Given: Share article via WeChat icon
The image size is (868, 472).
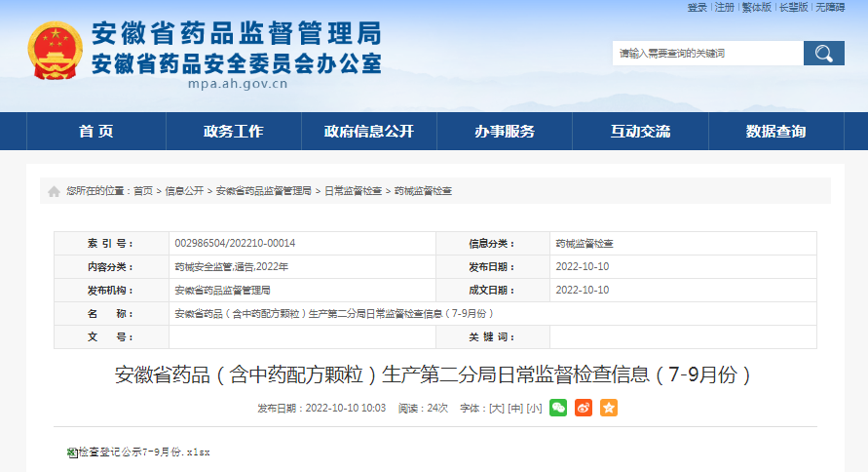Looking at the screenshot, I should coord(558,408).
